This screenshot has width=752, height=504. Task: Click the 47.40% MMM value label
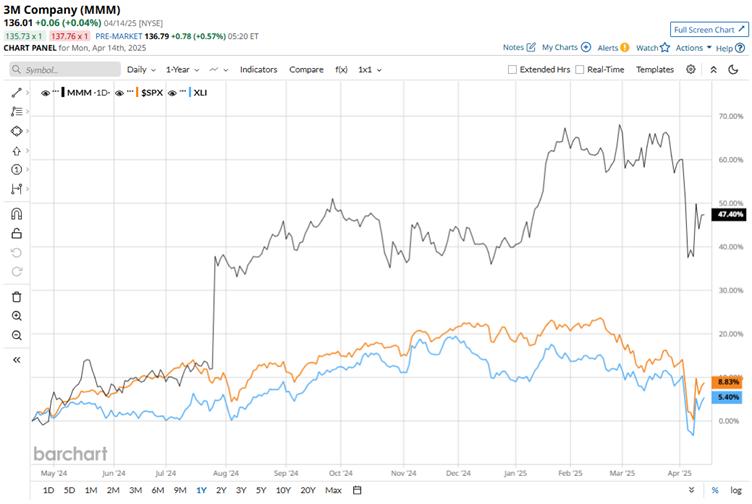[x=729, y=214]
